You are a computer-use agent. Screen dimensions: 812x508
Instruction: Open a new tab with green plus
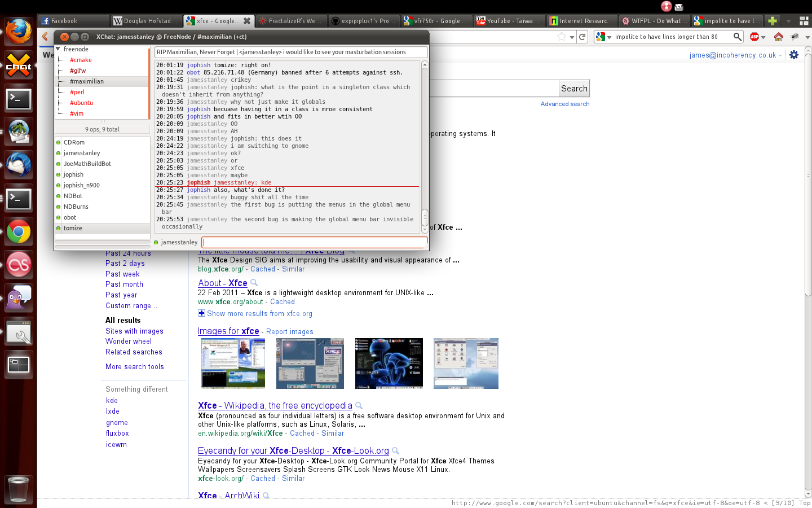pos(773,21)
